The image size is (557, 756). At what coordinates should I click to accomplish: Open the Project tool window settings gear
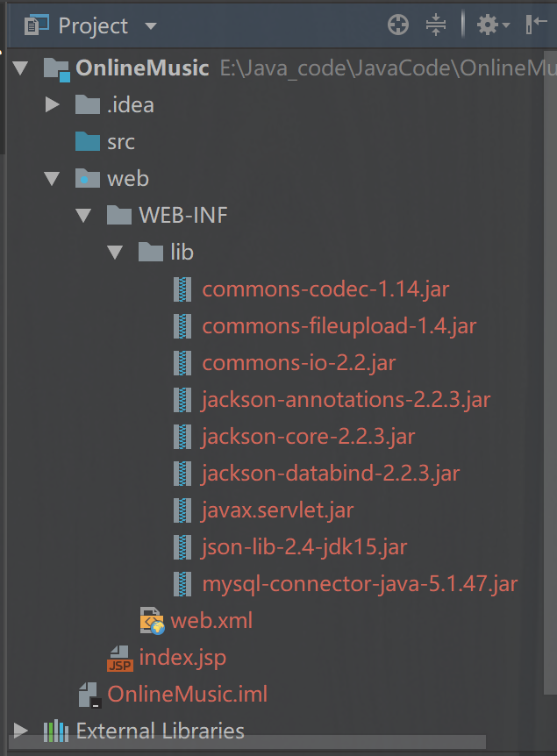(x=486, y=25)
